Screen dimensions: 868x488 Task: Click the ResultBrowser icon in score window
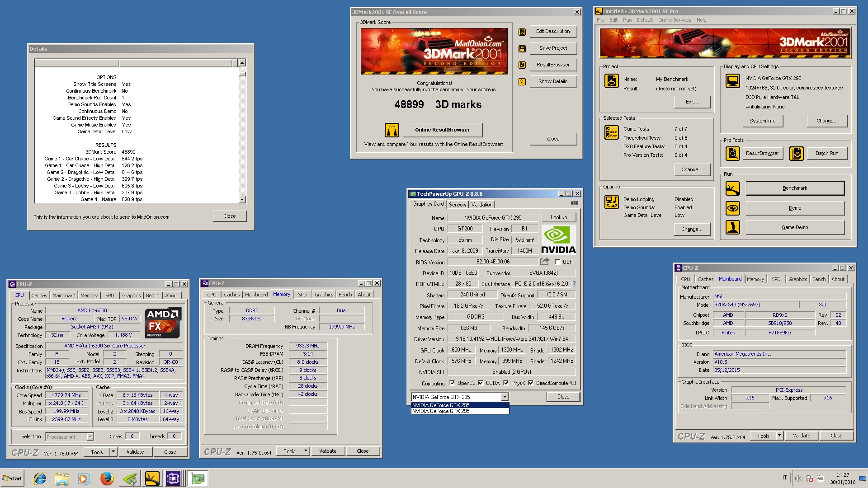[522, 65]
